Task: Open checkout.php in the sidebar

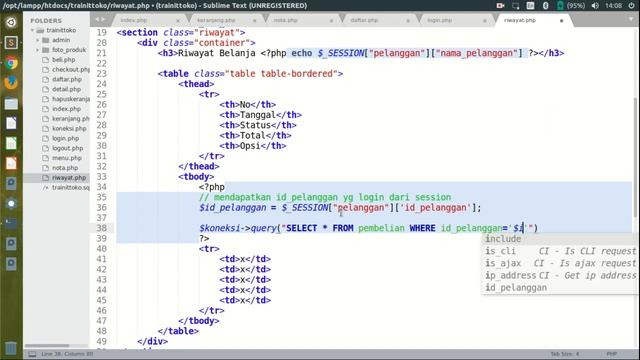Action: click(71, 69)
